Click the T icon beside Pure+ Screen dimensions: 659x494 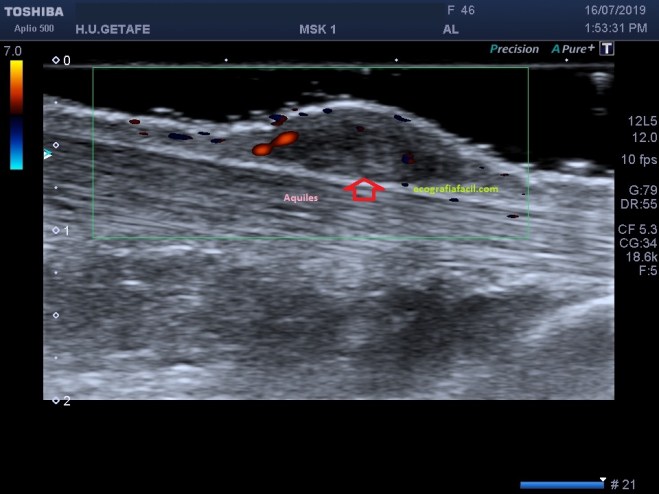point(607,49)
